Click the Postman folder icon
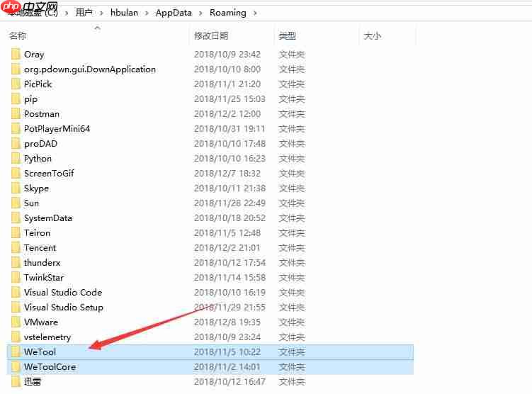Viewport: 532px width, 394px height. (x=16, y=114)
